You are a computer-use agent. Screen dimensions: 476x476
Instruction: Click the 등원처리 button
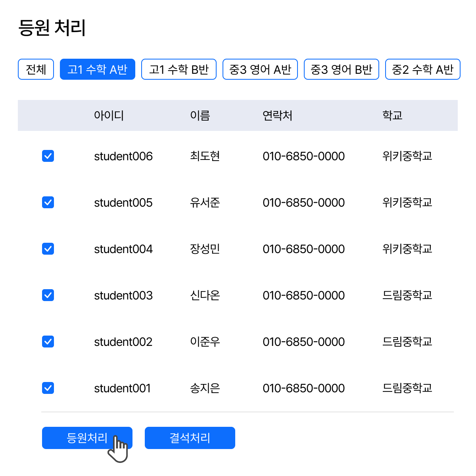click(x=87, y=438)
